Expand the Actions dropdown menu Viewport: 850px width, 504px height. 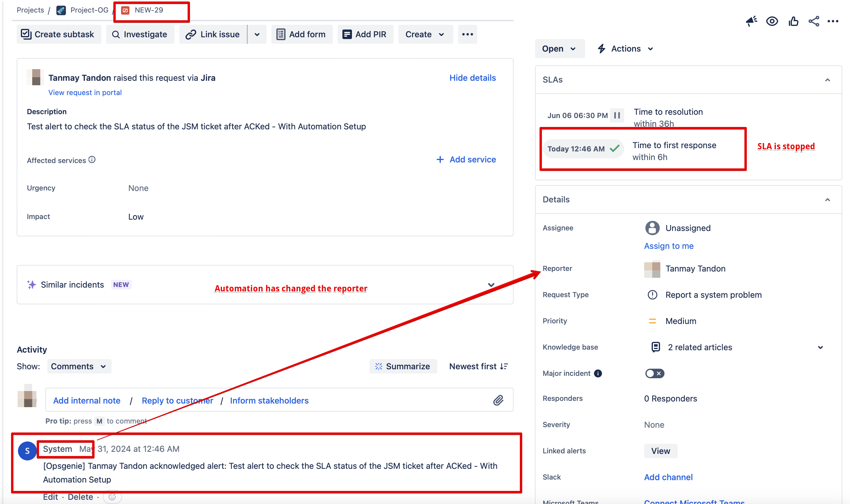[626, 49]
